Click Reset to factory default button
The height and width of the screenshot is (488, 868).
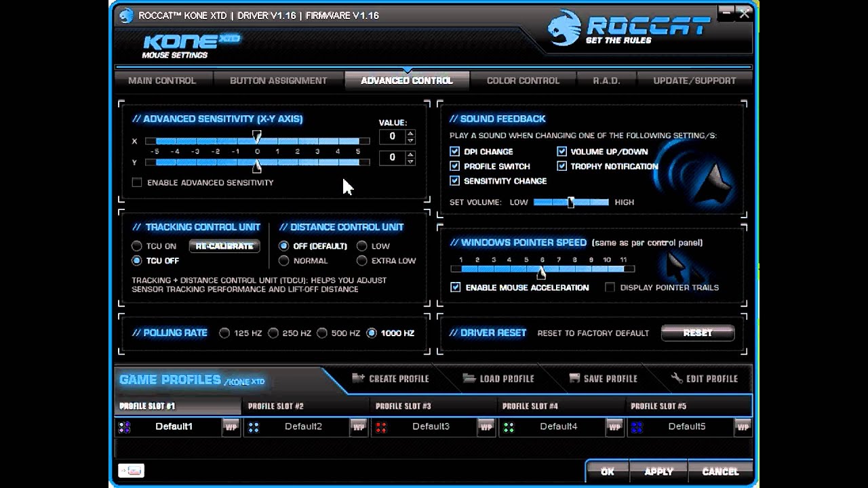point(698,333)
